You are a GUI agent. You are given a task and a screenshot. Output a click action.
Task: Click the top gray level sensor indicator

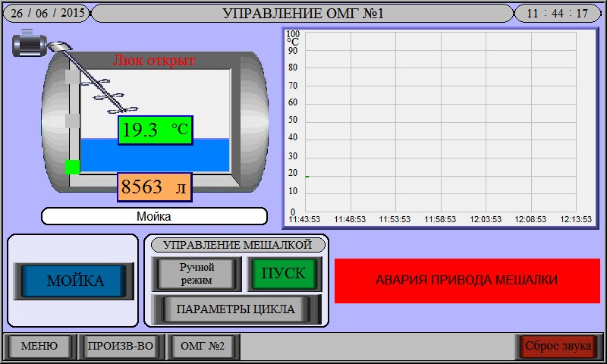point(72,77)
